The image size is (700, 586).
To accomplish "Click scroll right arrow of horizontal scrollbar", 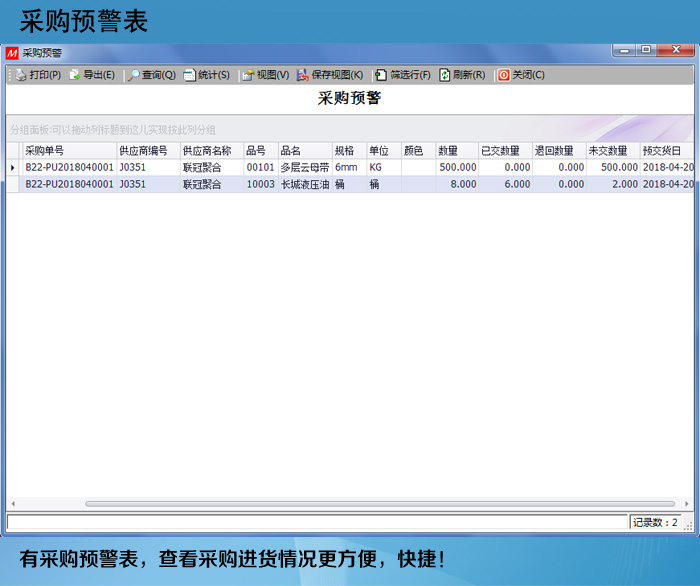I will point(687,504).
